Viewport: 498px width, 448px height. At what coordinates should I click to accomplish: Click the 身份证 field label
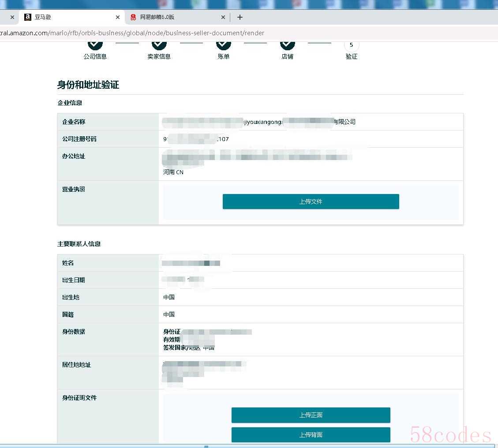click(x=172, y=332)
